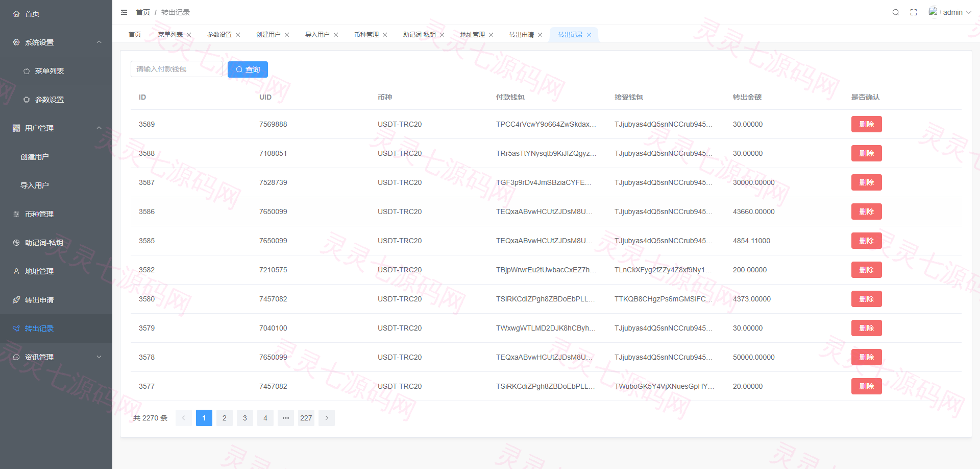
Task: Click next page arrow
Action: point(327,418)
